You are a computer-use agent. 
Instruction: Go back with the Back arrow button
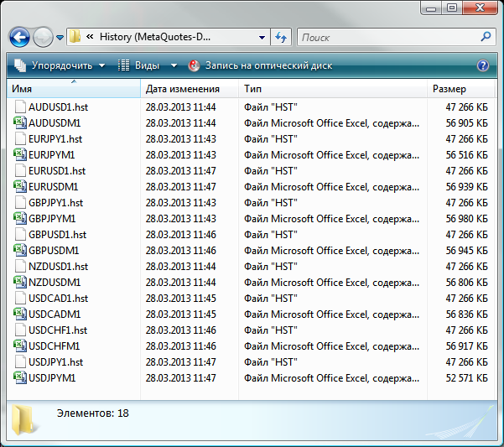19,37
